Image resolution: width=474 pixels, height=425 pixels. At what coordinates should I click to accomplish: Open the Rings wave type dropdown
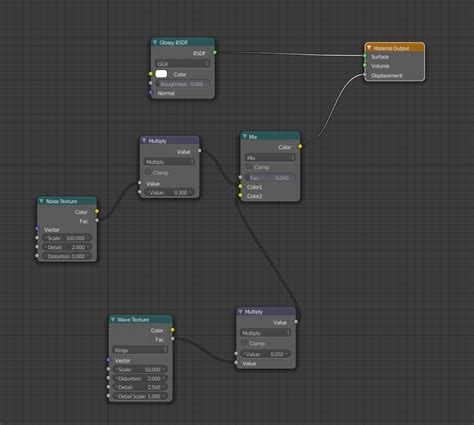coord(140,350)
